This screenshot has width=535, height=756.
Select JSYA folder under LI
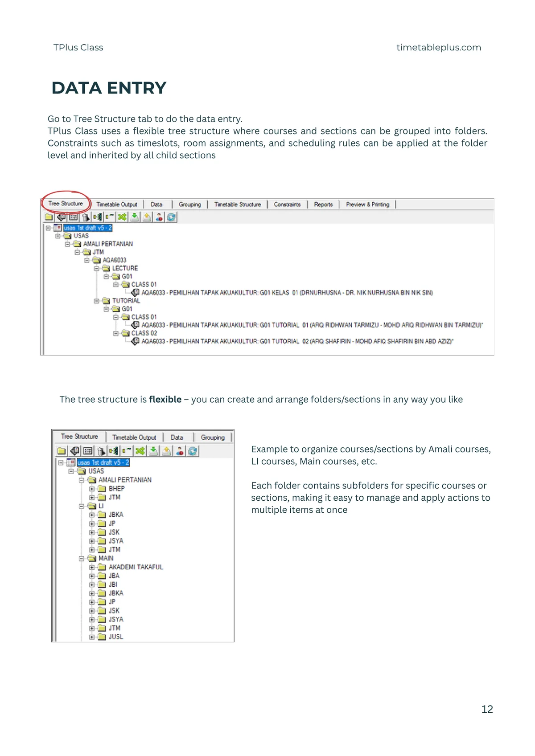pos(116,541)
